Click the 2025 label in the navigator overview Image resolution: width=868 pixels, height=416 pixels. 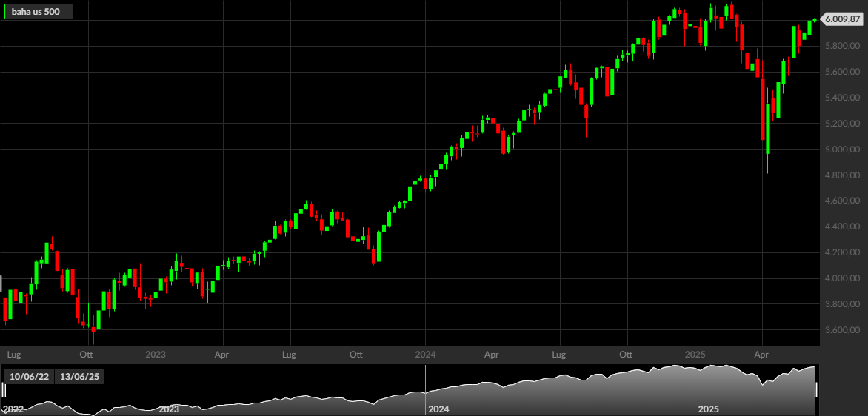[708, 409]
